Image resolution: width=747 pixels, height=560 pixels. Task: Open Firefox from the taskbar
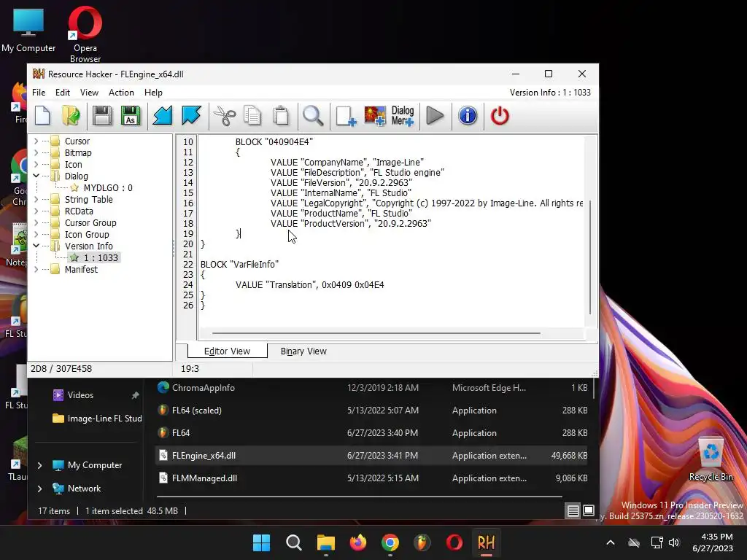(357, 542)
